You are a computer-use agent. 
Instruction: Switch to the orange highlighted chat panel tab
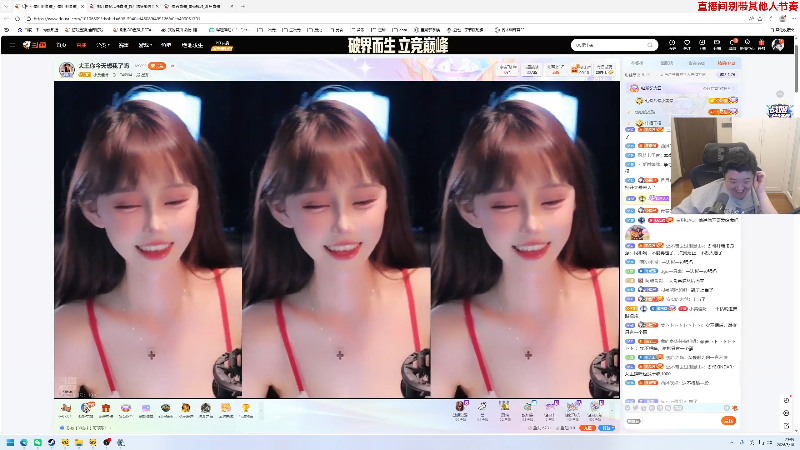[x=726, y=63]
